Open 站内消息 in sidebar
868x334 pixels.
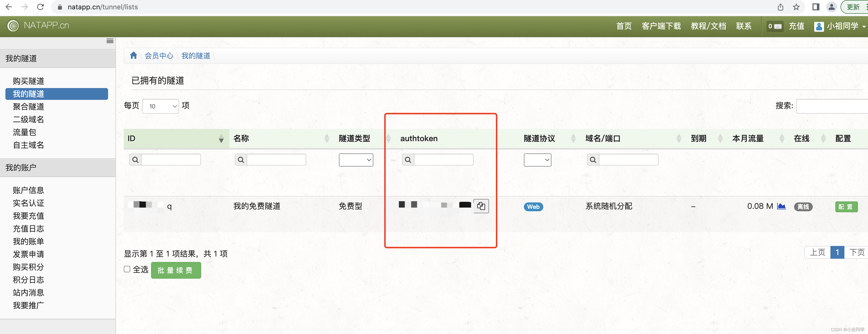[x=29, y=293]
